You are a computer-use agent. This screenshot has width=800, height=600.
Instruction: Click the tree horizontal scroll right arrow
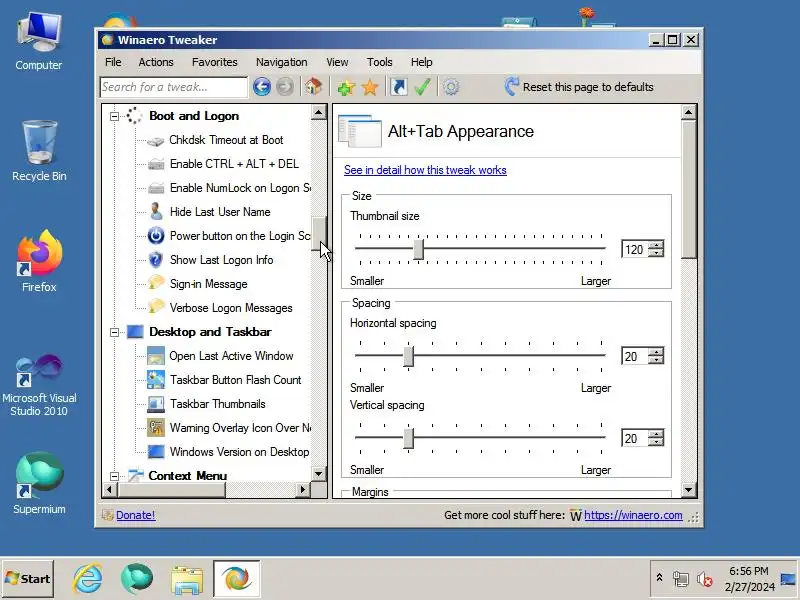point(303,490)
